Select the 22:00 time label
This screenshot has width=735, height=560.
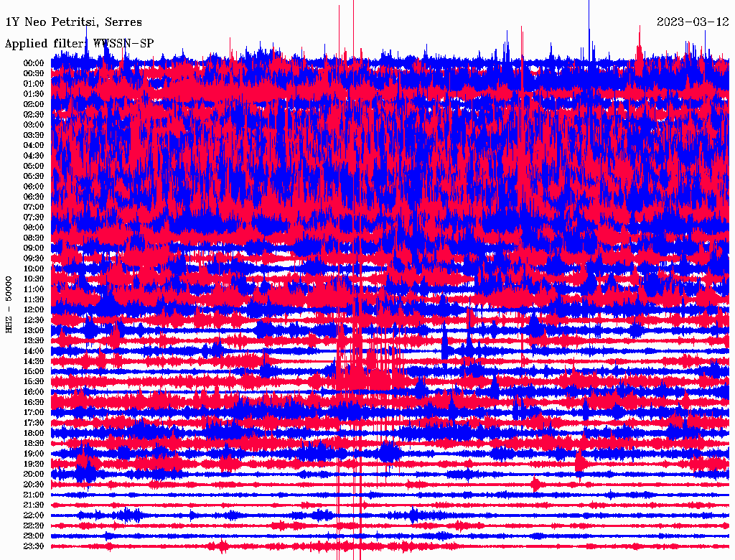(34, 515)
